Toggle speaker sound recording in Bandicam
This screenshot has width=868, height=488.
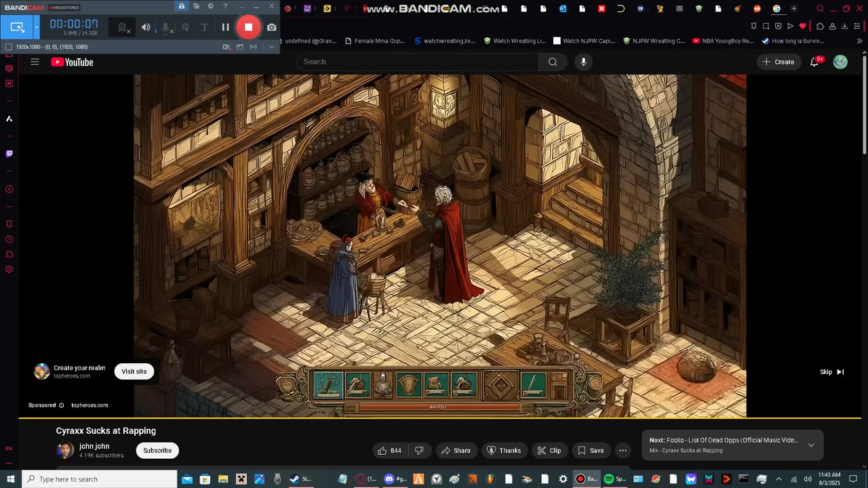(146, 27)
